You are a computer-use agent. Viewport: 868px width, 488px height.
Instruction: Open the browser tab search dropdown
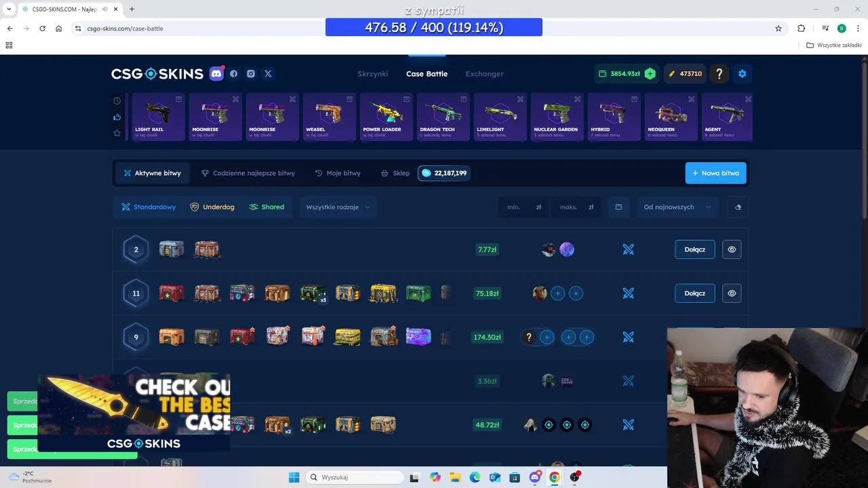(9, 9)
